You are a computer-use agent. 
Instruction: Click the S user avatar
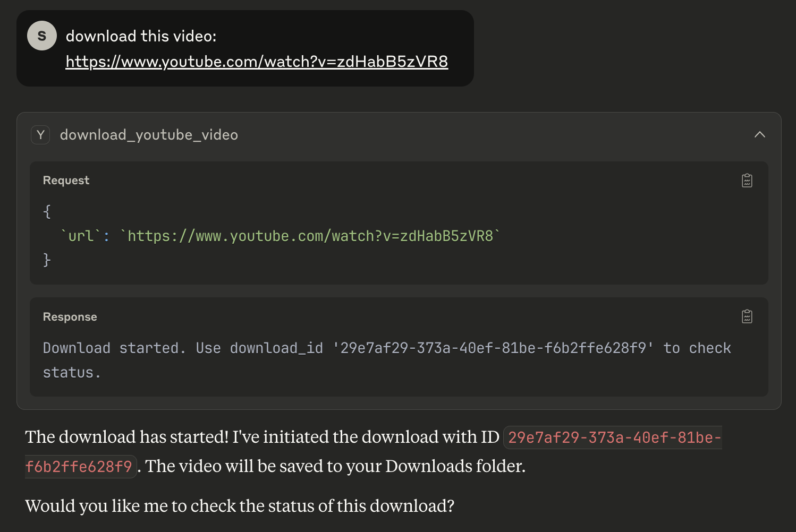click(x=42, y=36)
